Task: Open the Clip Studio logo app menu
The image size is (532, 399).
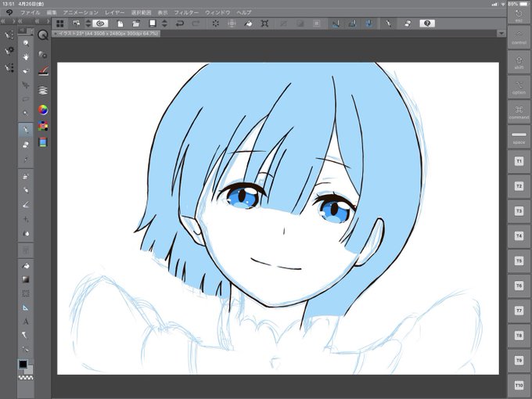Action: pyautogui.click(x=9, y=13)
